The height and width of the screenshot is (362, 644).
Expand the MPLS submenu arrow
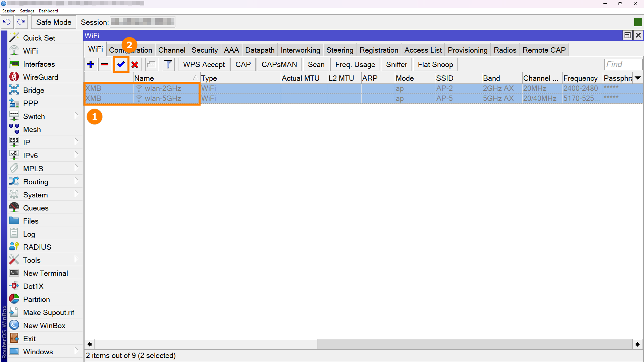click(x=76, y=168)
